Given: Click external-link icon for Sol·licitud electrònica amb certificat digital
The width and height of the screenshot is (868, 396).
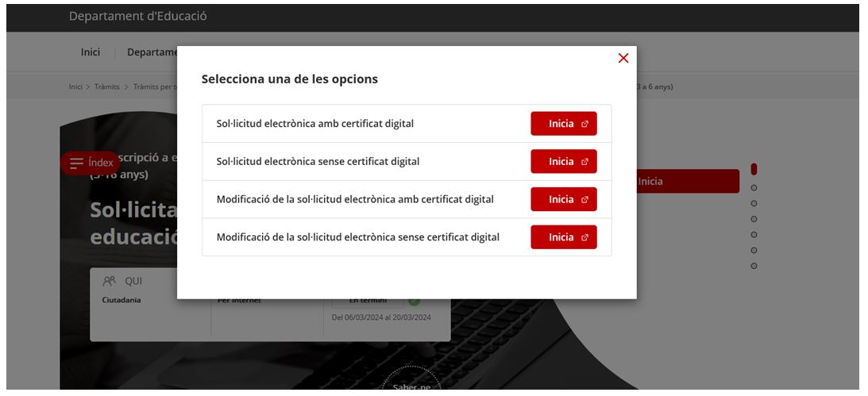Looking at the screenshot, I should pos(584,124).
